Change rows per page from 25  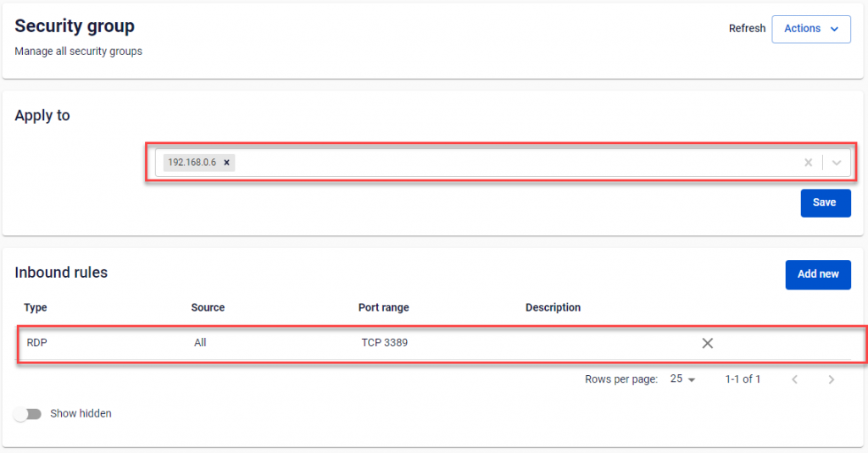point(682,379)
